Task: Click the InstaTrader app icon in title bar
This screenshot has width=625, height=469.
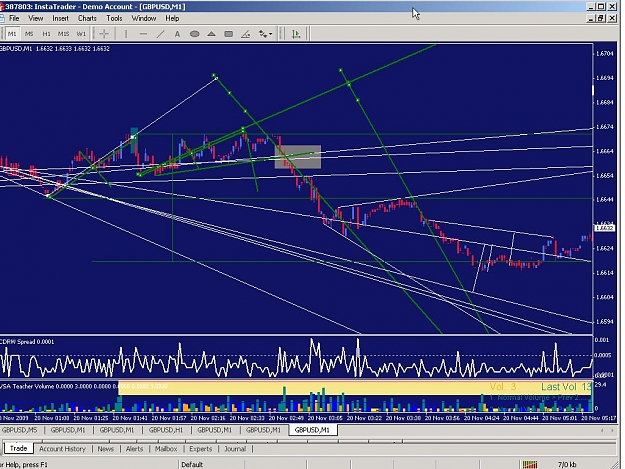Action: click(x=2, y=6)
